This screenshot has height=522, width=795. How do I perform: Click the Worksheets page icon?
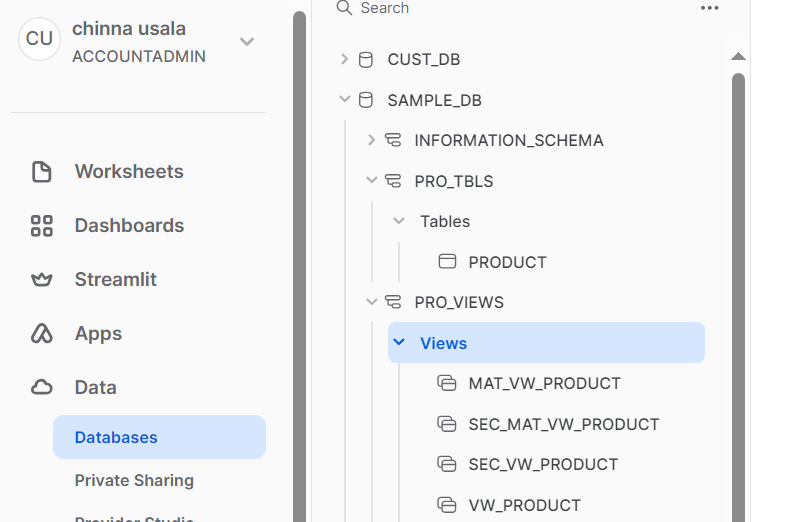(42, 171)
